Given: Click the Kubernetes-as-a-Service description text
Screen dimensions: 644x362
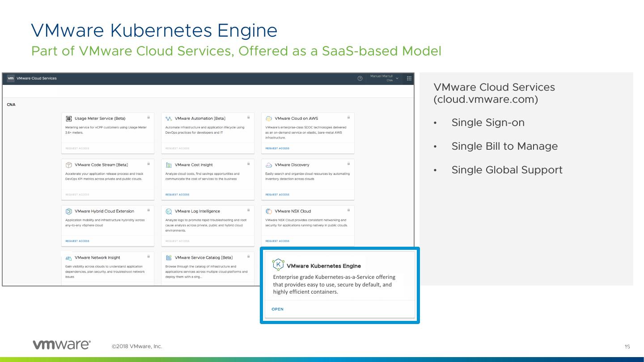Looking at the screenshot, I should (x=334, y=285).
